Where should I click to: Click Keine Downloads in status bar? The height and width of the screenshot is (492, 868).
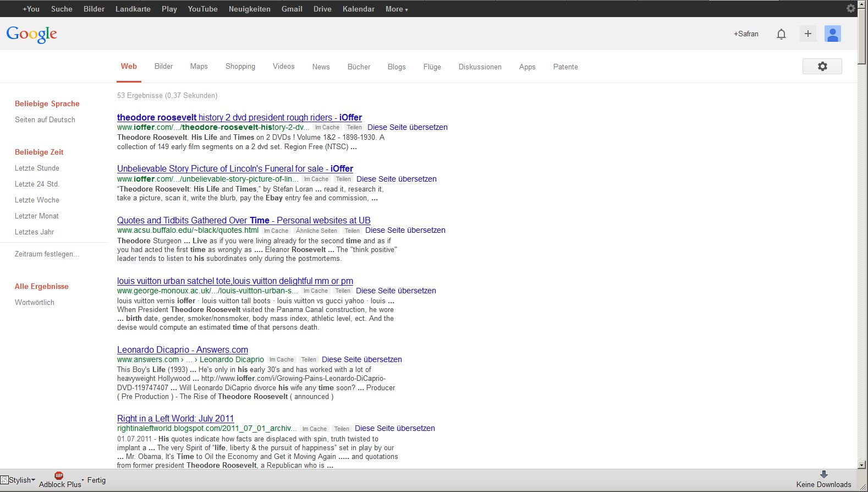(x=823, y=484)
